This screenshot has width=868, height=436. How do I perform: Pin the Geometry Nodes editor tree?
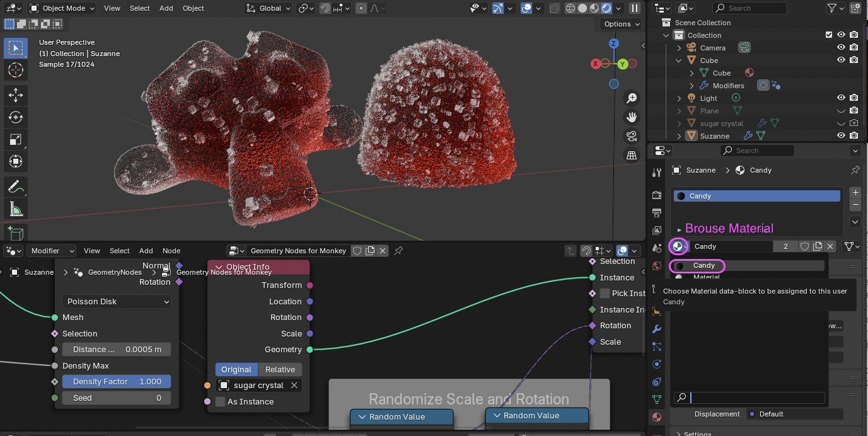(398, 251)
